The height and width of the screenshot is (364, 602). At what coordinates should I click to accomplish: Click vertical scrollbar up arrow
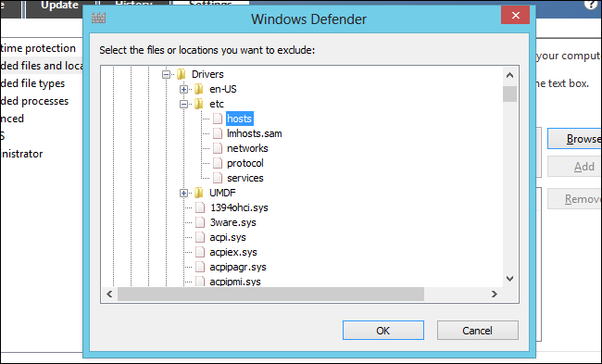click(510, 75)
